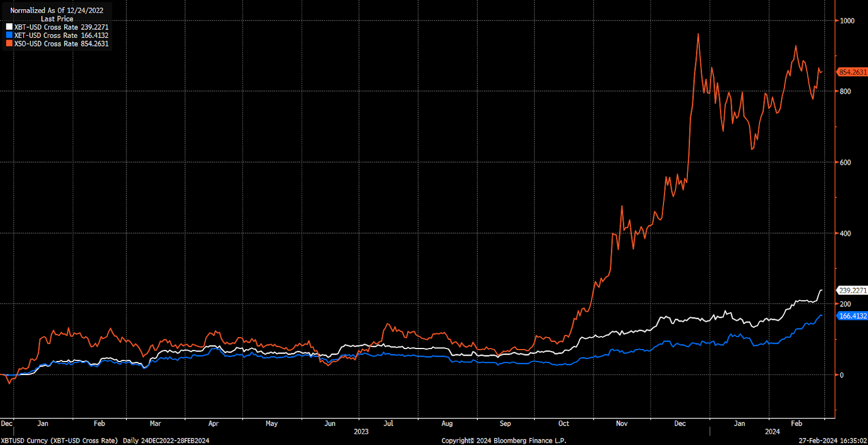Click the Last Price legend label

57,18
